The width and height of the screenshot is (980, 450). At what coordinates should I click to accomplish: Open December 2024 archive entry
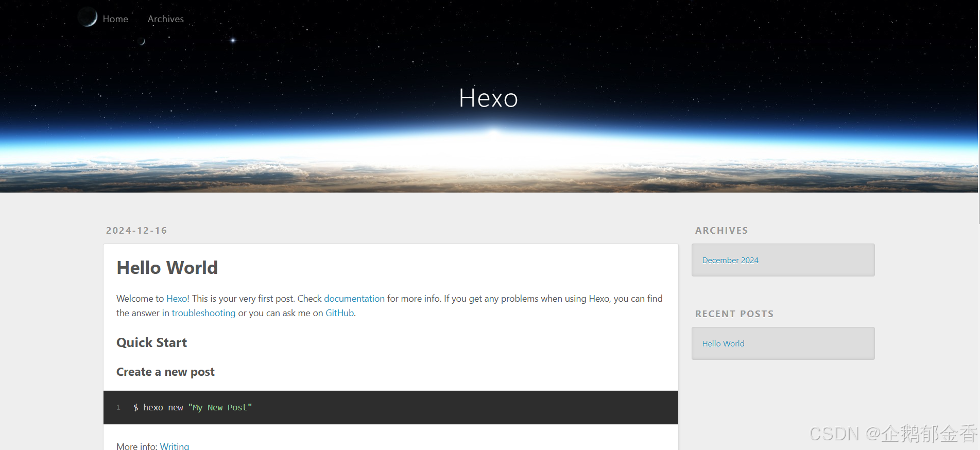[730, 261]
